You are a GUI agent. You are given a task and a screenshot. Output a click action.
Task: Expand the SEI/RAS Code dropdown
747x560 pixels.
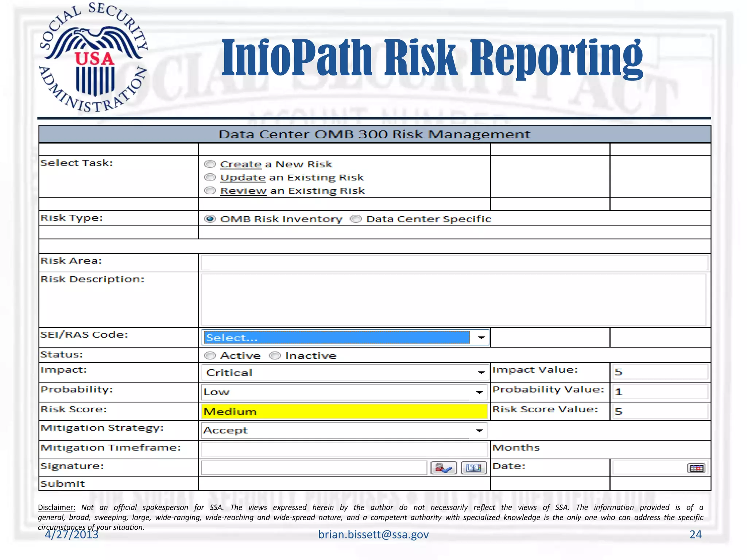481,338
